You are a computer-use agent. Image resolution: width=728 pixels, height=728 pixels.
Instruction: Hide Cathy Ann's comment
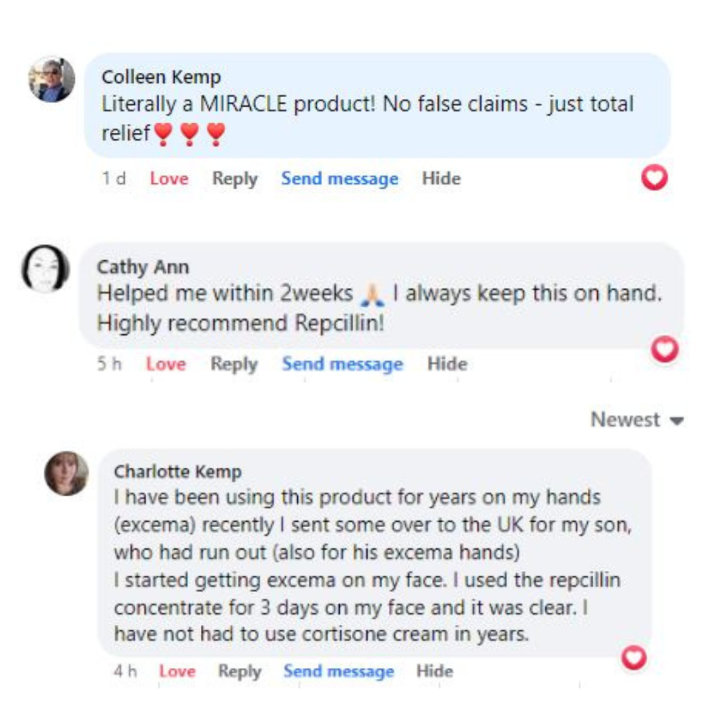[x=447, y=365]
